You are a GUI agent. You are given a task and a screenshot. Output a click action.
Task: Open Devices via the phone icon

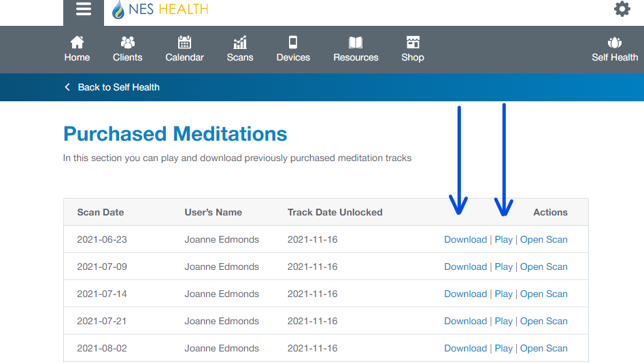[293, 43]
